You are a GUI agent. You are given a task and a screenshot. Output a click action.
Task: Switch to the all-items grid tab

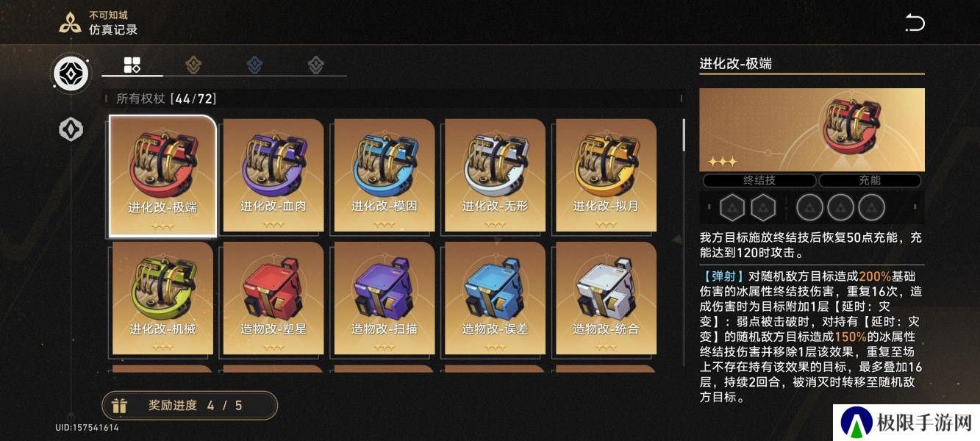coord(132,65)
